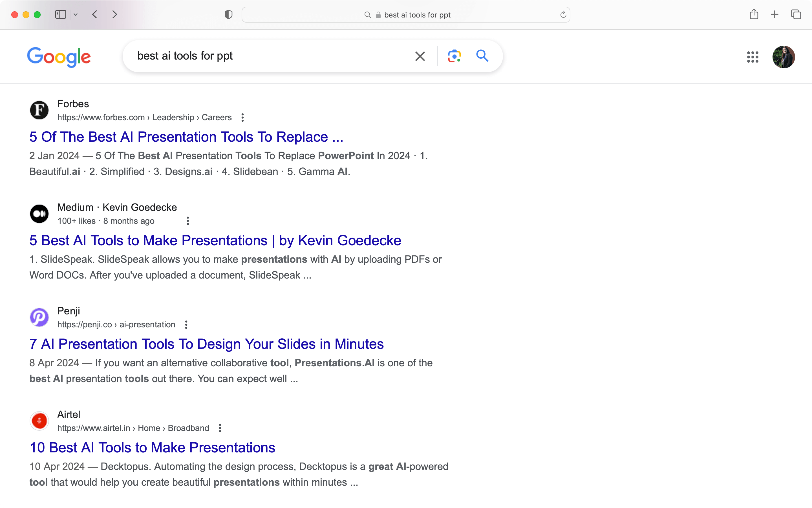Open the Google apps grid

[753, 57]
